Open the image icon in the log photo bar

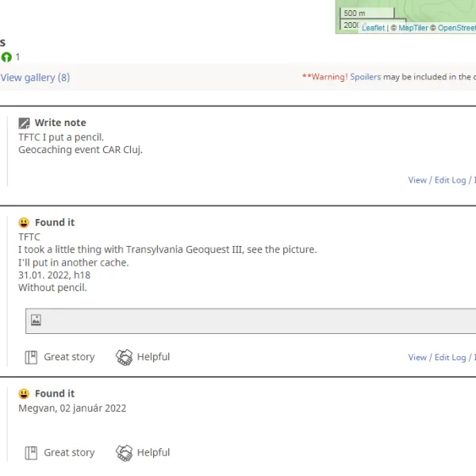click(36, 321)
